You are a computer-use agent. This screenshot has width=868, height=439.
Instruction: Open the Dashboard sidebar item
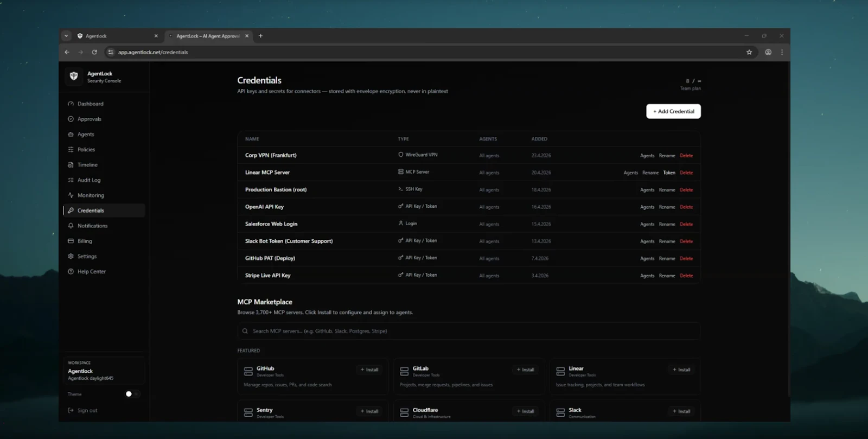point(104,104)
